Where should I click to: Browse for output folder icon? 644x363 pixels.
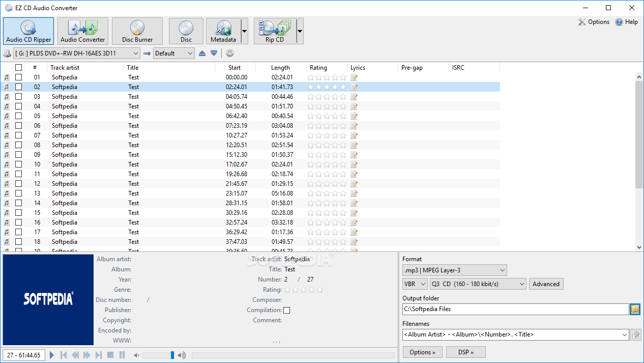click(635, 309)
